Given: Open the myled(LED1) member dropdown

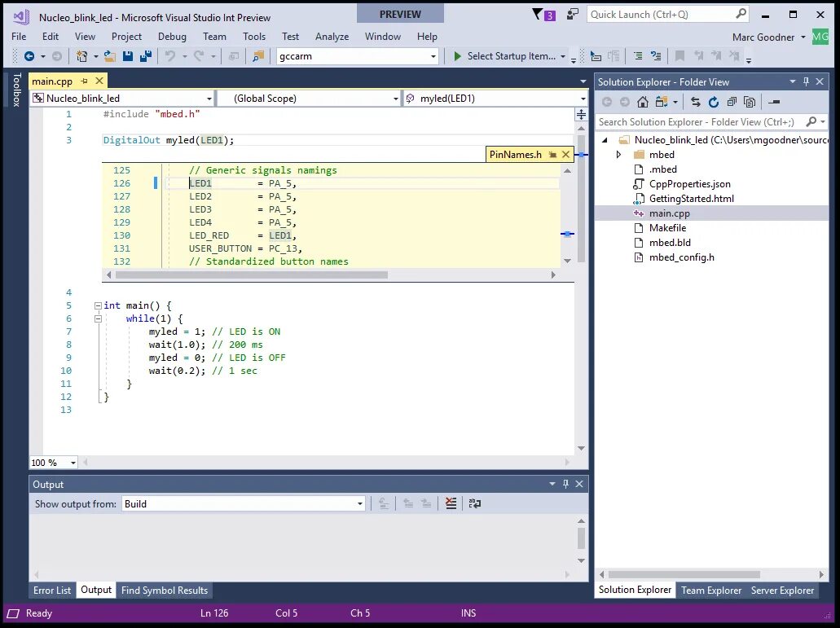Looking at the screenshot, I should coord(583,99).
